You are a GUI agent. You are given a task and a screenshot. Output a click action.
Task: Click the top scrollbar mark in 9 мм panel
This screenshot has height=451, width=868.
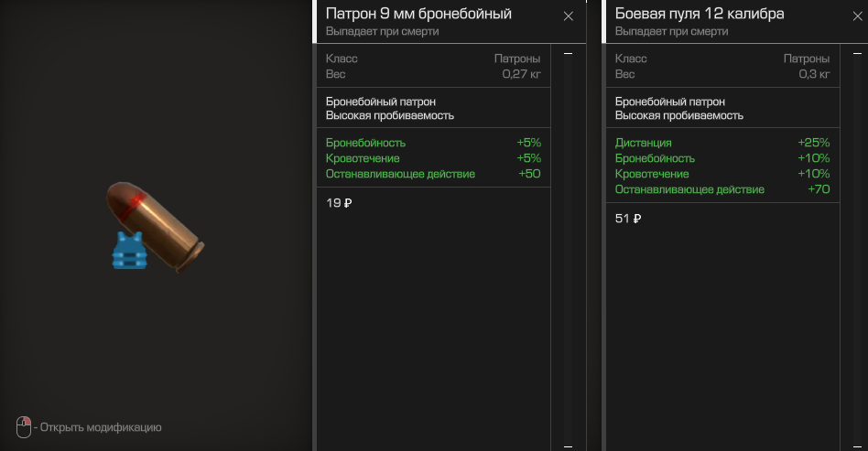(x=568, y=54)
